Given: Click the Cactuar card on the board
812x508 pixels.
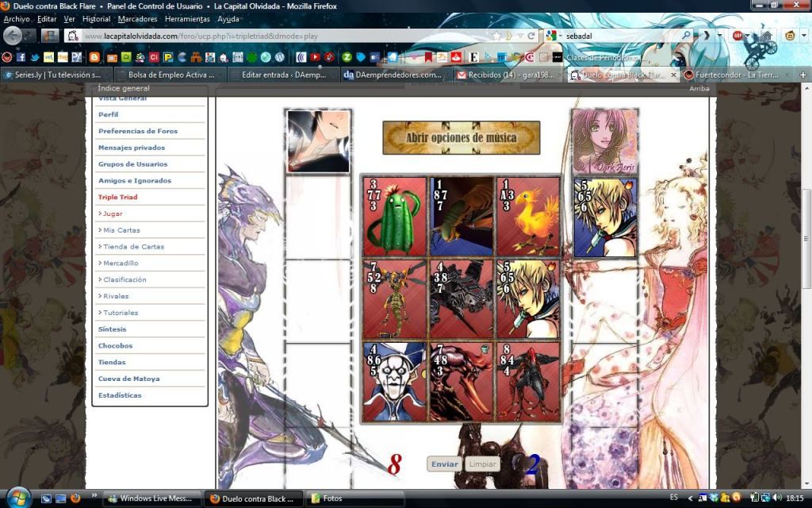Looking at the screenshot, I should tap(395, 216).
